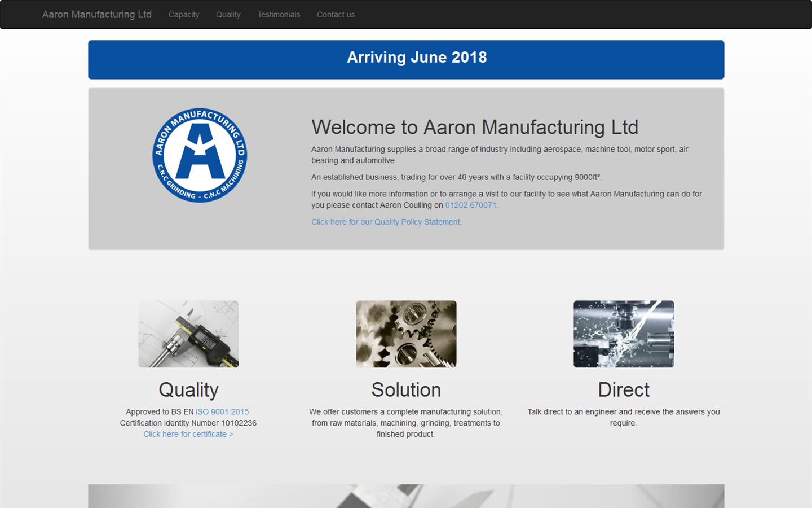Open the Capacity page
This screenshot has width=812, height=508.
click(183, 15)
